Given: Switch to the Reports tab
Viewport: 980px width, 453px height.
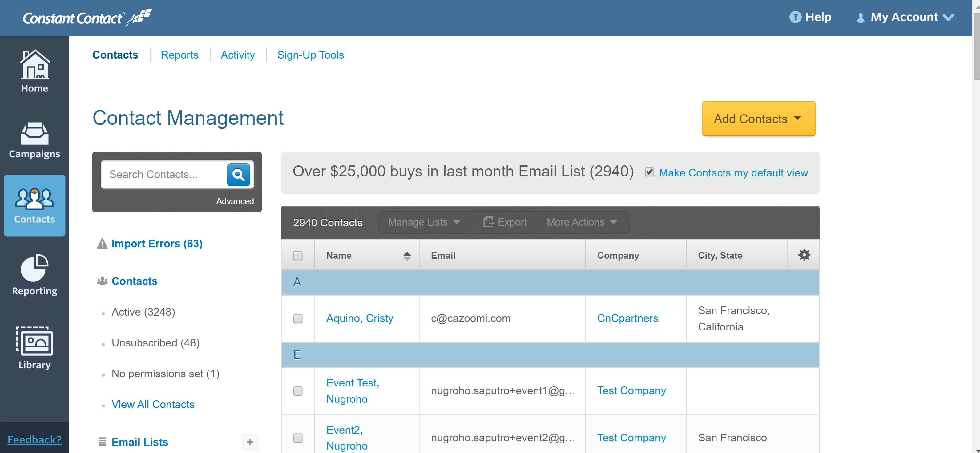Looking at the screenshot, I should (179, 55).
